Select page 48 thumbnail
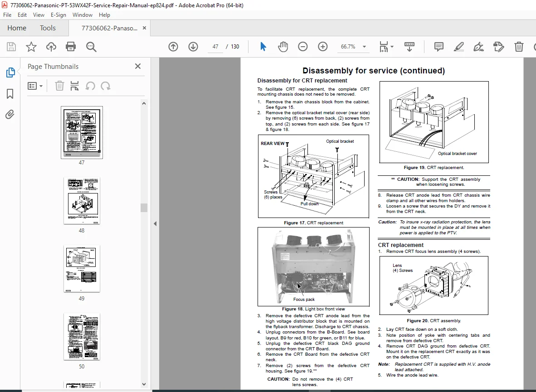The image size is (536, 392). pyautogui.click(x=82, y=201)
